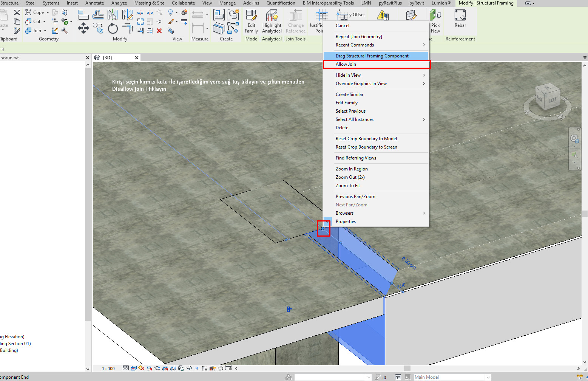Choose Allow Join from context menu
This screenshot has height=381, width=588.
(x=346, y=64)
